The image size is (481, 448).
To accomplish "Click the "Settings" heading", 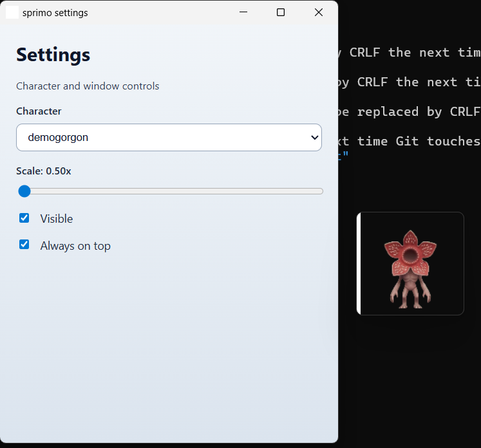I will [53, 55].
